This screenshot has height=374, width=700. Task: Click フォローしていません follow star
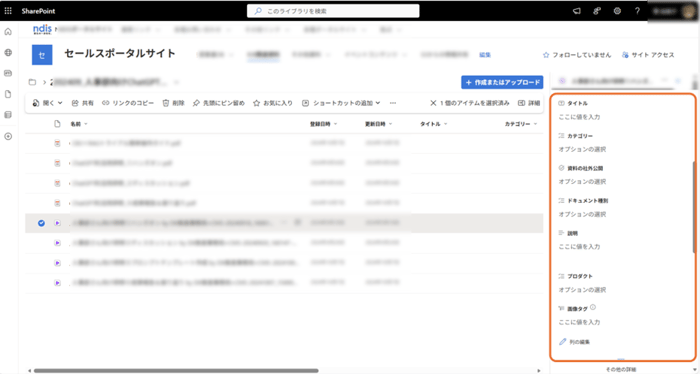click(x=577, y=55)
